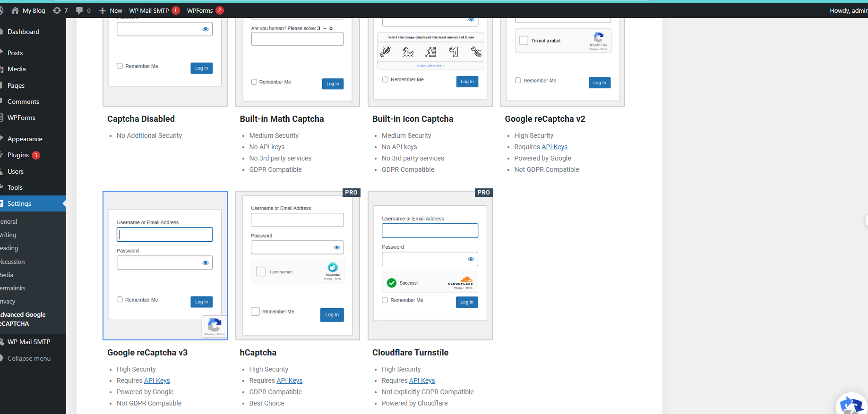Click the reCAPTCHA v3 badge icon
Viewport: 868px width, 414px height.
click(215, 325)
